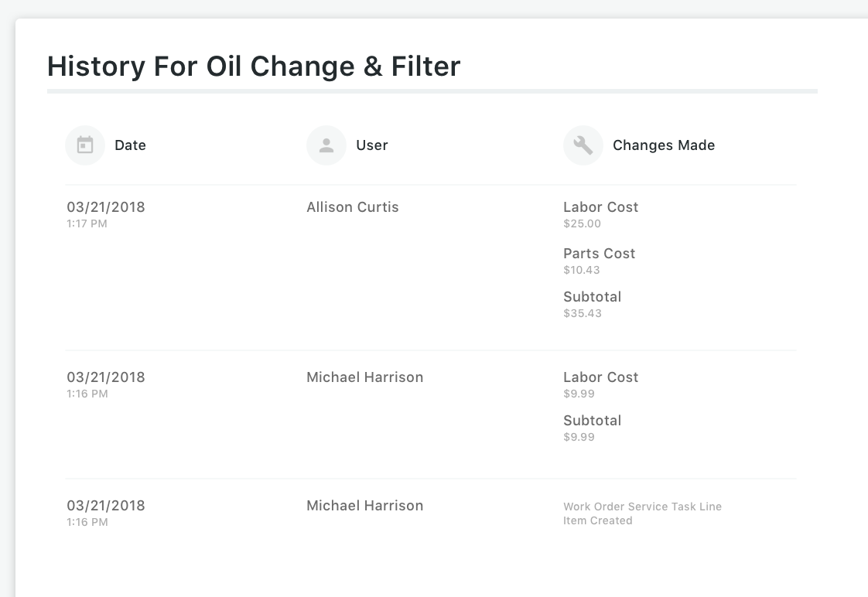
Task: Click the 1:17 PM timestamp entry
Action: click(x=87, y=224)
